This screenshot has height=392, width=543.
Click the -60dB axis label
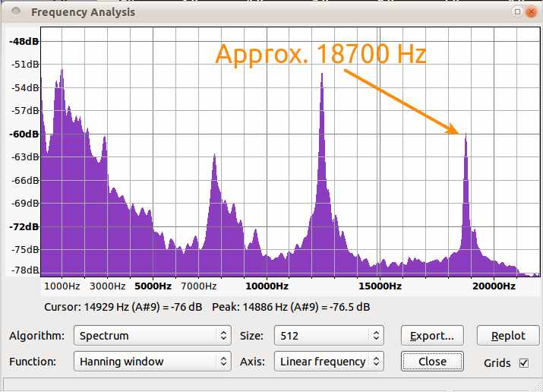tap(24, 134)
